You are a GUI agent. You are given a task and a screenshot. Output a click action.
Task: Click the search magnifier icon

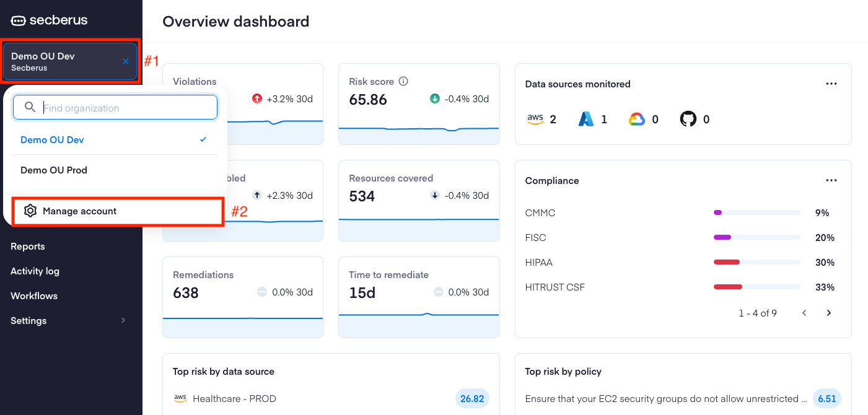[x=30, y=107]
